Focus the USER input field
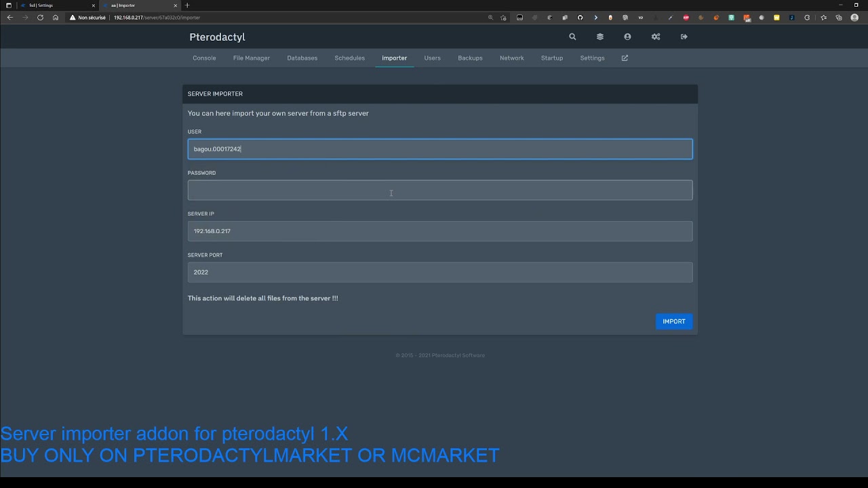This screenshot has width=868, height=488. point(440,149)
